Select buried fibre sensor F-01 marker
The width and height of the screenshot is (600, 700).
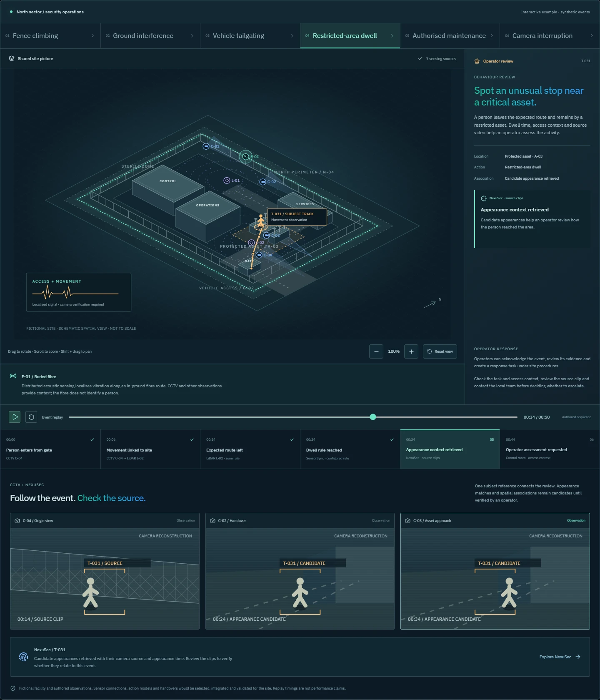tap(246, 157)
